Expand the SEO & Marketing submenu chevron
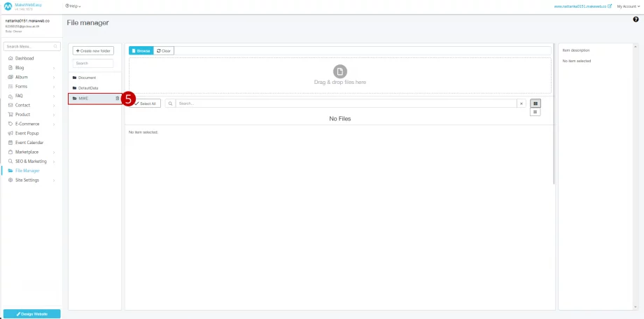Image resolution: width=644 pixels, height=319 pixels. click(x=54, y=162)
